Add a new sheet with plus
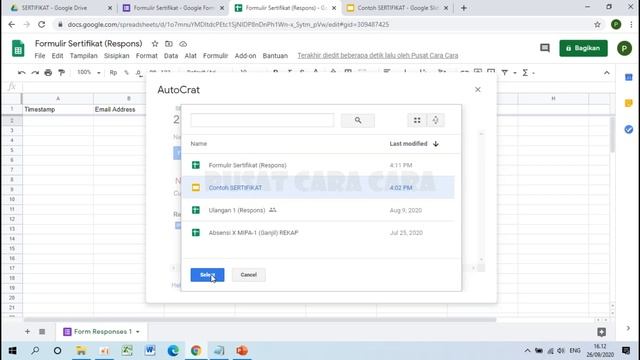This screenshot has height=360, width=640. (27, 331)
